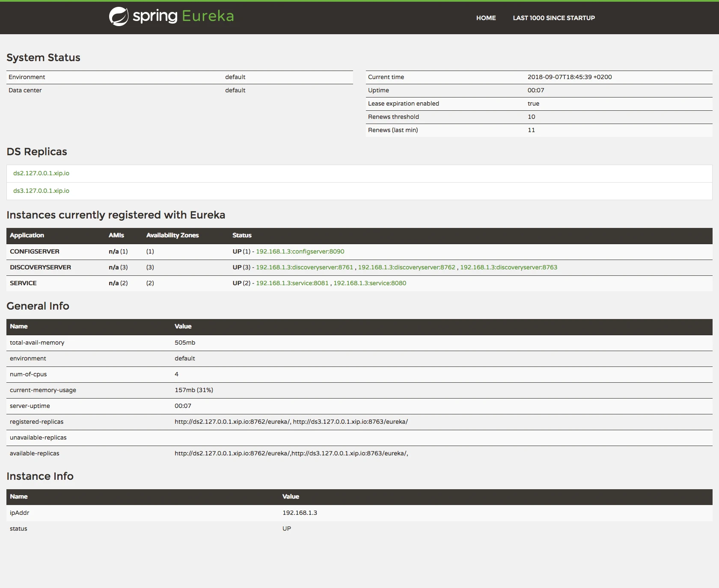Viewport: 719px width, 588px height.
Task: Open discoveryserver:8763 instance link
Action: pyautogui.click(x=508, y=267)
